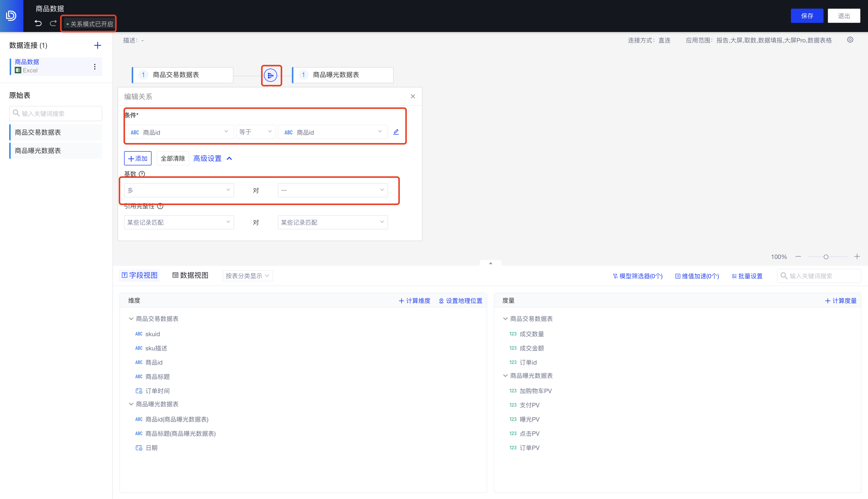The width and height of the screenshot is (868, 499).
Task: Click the edit pencil icon beside the condition
Action: [396, 132]
